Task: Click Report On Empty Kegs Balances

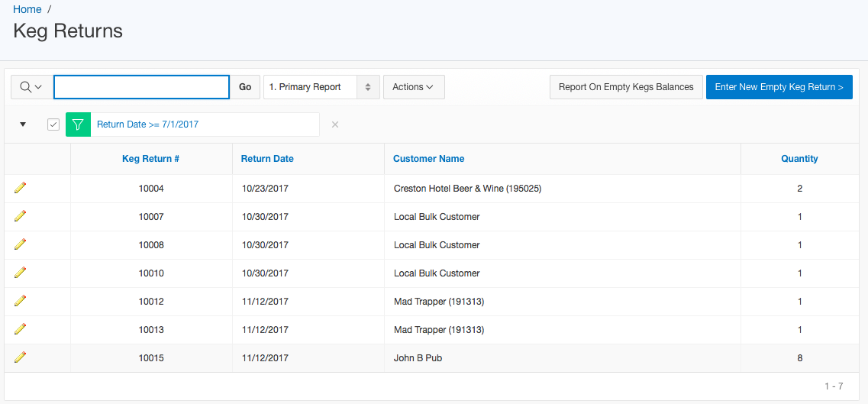Action: pyautogui.click(x=625, y=87)
